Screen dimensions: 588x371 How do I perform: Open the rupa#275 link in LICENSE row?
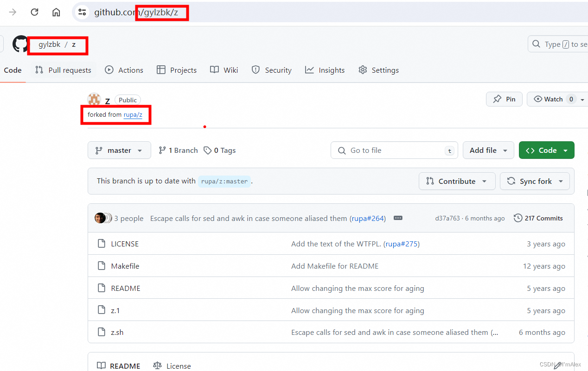[403, 244]
